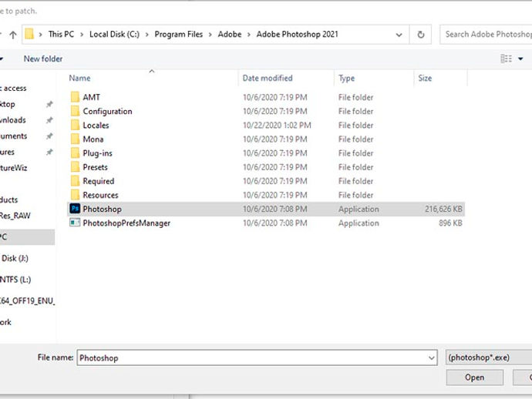
Task: Select the Plug-ins folder name
Action: (x=97, y=153)
